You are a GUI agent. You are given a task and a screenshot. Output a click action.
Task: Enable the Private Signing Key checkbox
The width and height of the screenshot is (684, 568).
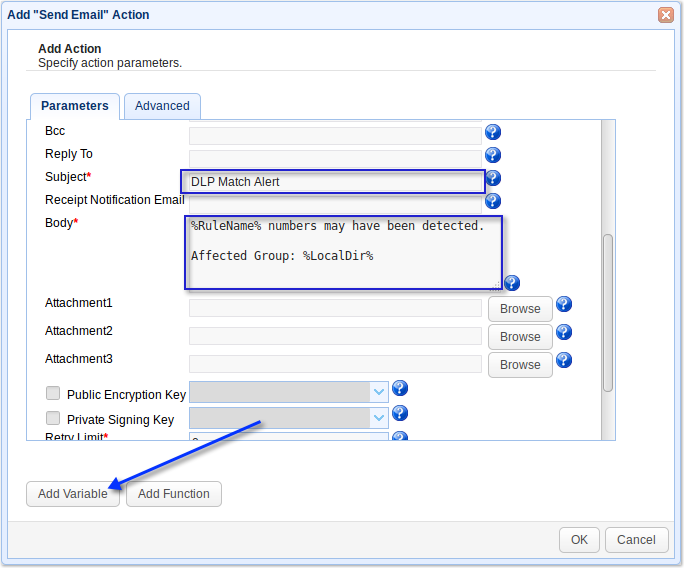coord(53,419)
